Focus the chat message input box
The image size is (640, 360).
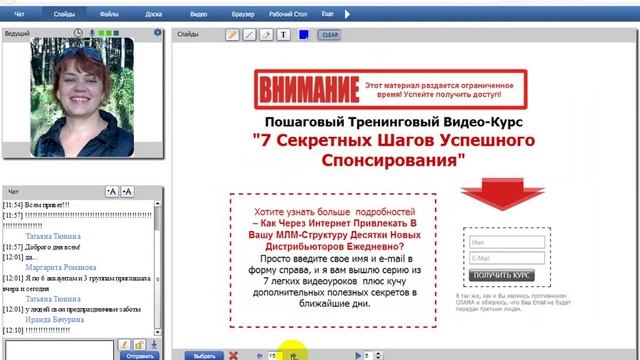[x=59, y=350]
